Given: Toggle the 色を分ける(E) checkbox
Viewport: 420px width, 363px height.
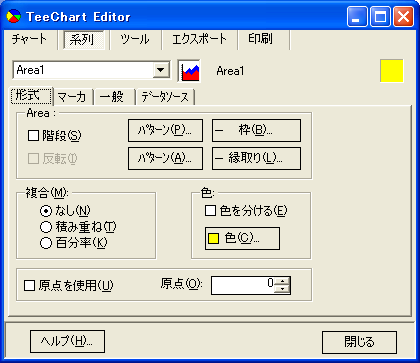Looking at the screenshot, I should tap(246, 211).
